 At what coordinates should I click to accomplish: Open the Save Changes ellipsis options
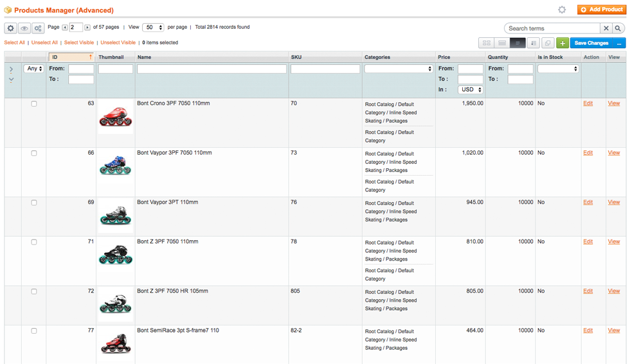[619, 43]
